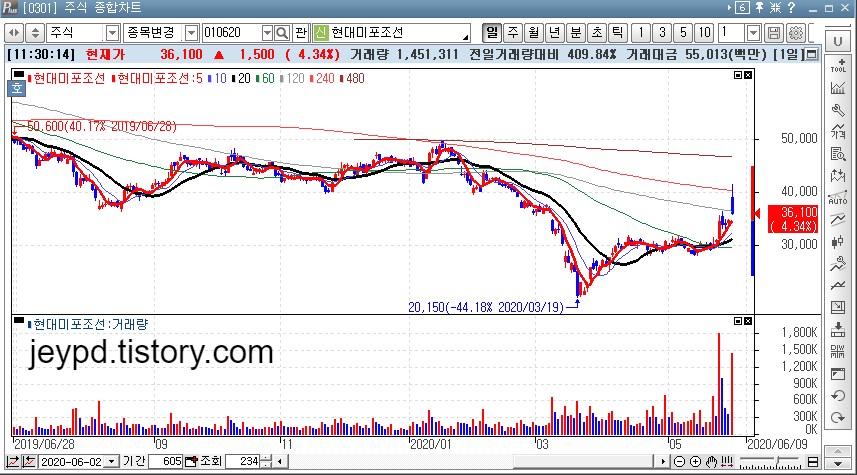Pin the window with the pushpin icon
Image resolution: width=857 pixels, height=475 pixels.
click(760, 8)
